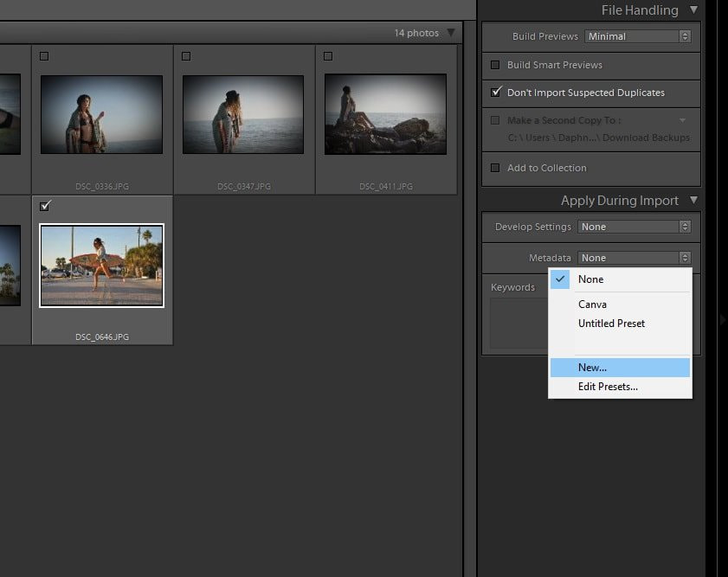Select Untitled Preset from the metadata menu

coord(611,323)
